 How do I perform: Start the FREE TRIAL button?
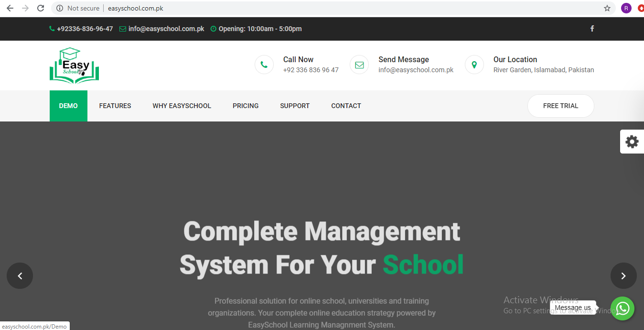tap(561, 106)
